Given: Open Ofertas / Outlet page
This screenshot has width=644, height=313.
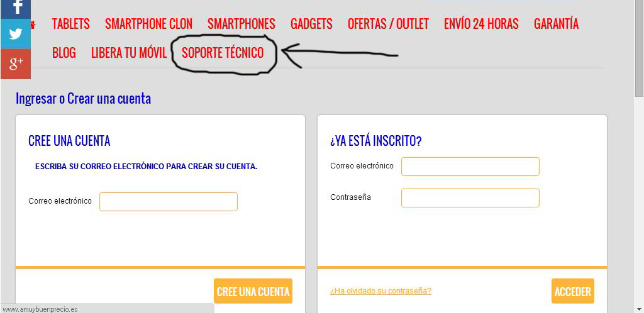Looking at the screenshot, I should pos(388,24).
